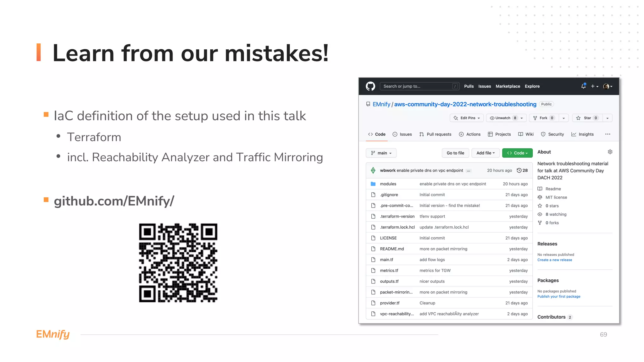The image size is (644, 362).
Task: Open Issues in the top navigation
Action: tap(485, 86)
